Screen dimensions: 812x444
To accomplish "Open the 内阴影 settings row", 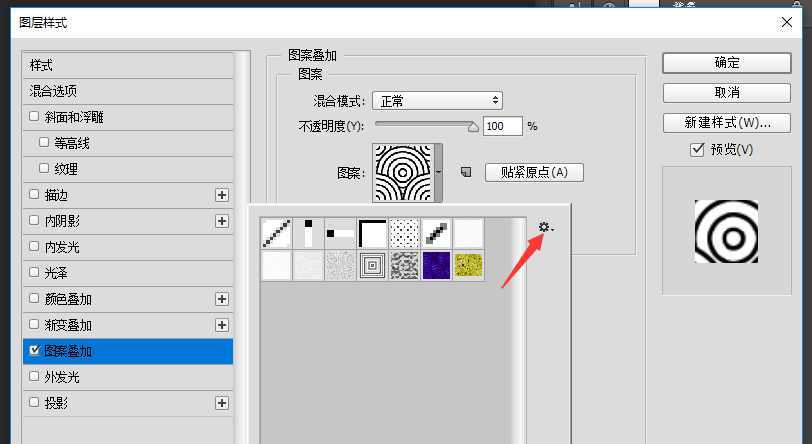I will [x=128, y=221].
